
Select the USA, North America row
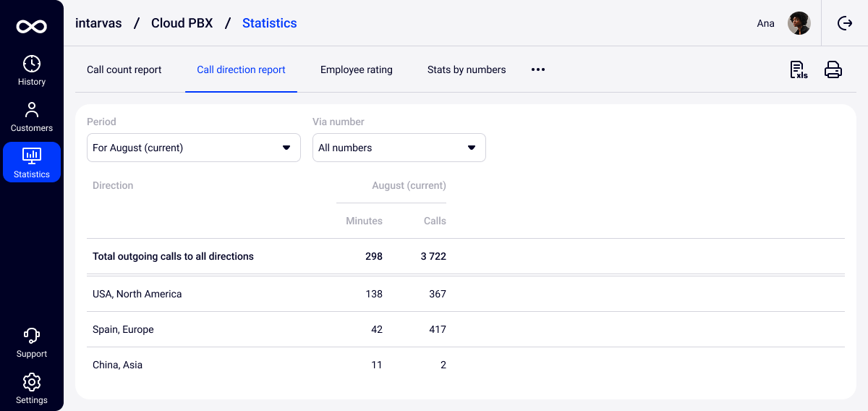pyautogui.click(x=137, y=294)
